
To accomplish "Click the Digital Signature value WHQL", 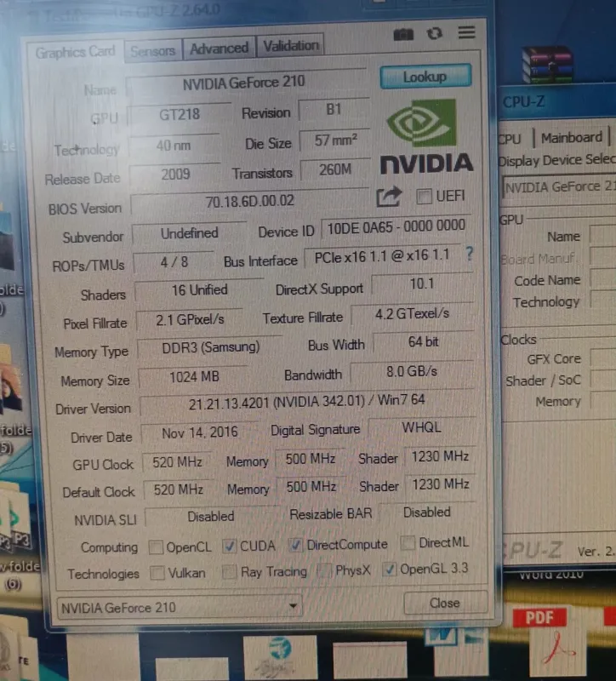I will click(421, 427).
